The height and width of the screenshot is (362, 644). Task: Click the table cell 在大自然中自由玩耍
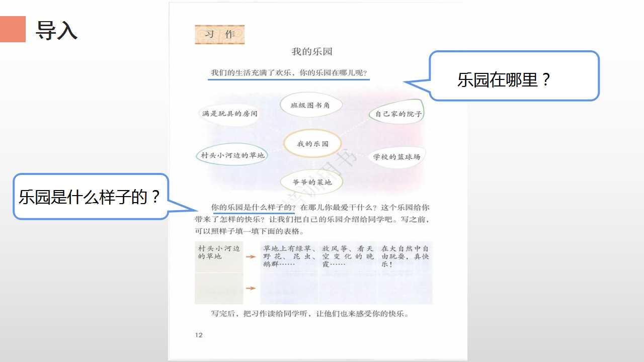(x=405, y=256)
